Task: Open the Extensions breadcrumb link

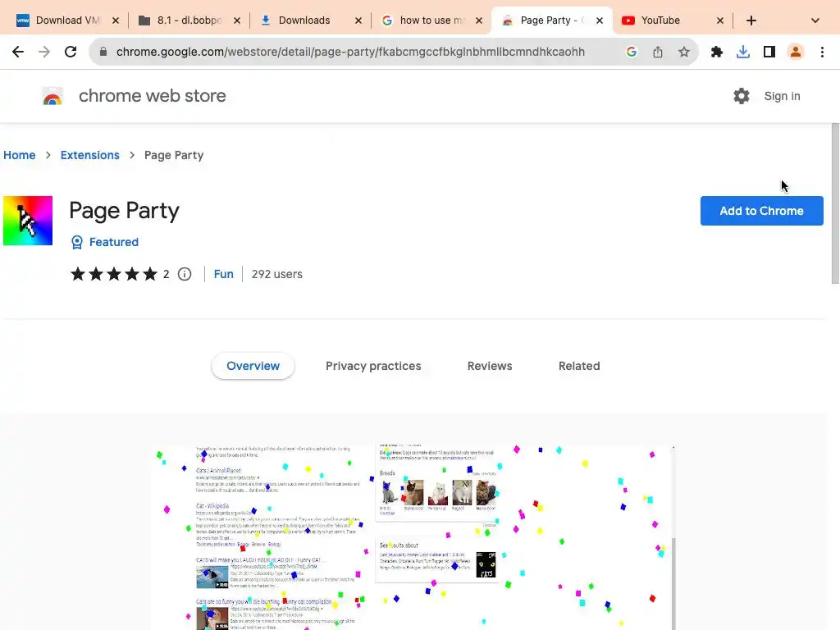Action: [x=90, y=155]
